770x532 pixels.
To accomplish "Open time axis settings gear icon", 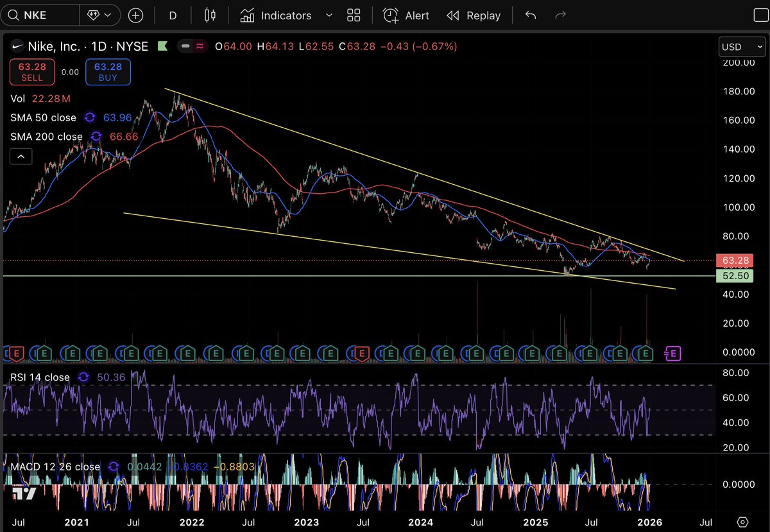I will click(x=742, y=521).
